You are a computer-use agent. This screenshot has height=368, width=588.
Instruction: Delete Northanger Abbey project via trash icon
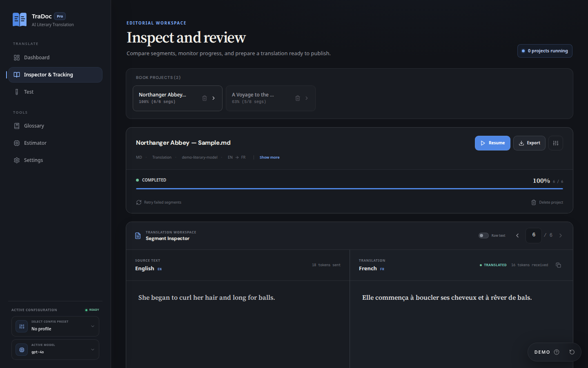coord(205,98)
